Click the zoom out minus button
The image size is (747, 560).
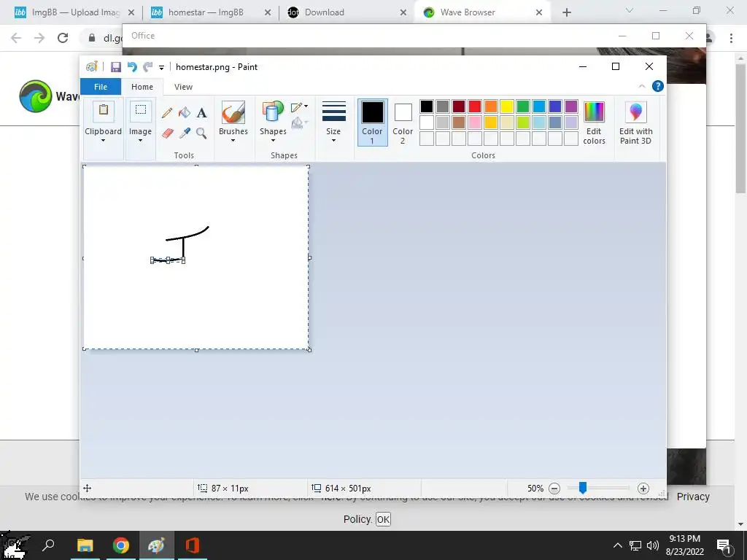554,489
